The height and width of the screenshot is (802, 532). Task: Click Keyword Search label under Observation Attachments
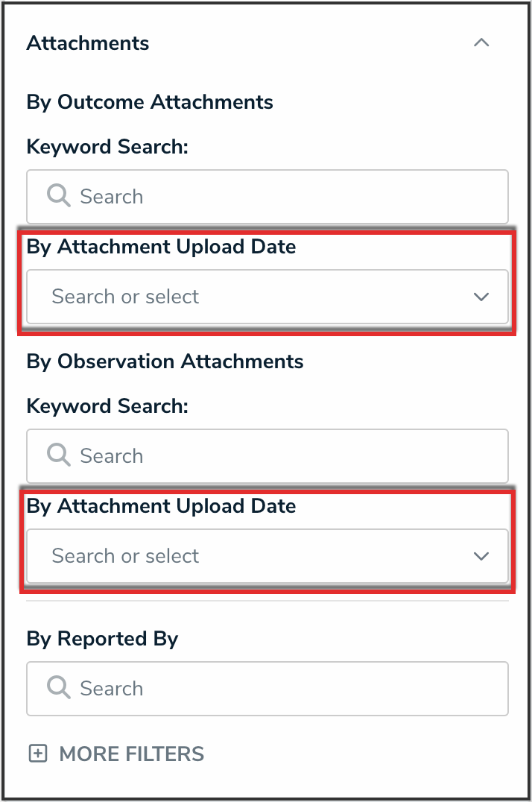coord(107,406)
